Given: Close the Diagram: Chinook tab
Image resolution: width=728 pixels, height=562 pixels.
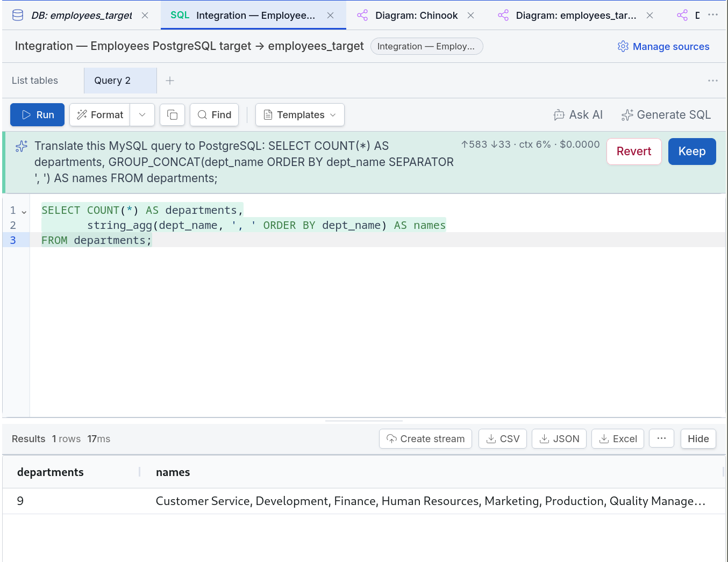Looking at the screenshot, I should 471,16.
